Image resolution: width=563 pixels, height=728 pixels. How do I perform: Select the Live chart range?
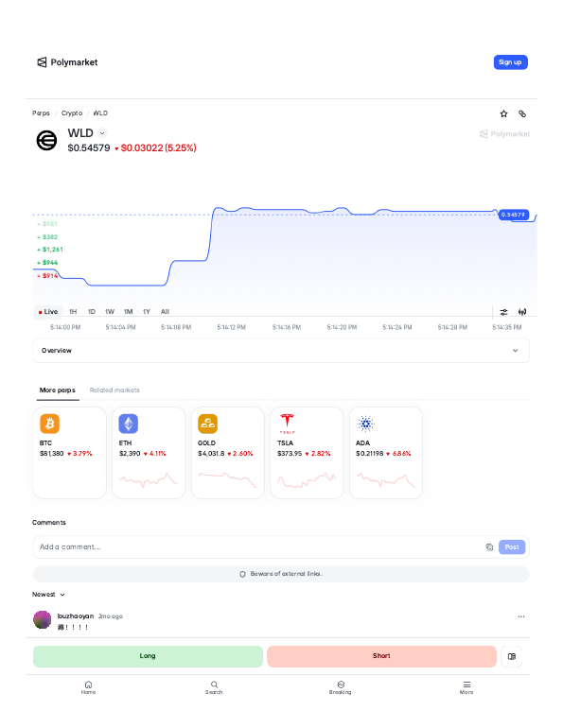point(48,312)
